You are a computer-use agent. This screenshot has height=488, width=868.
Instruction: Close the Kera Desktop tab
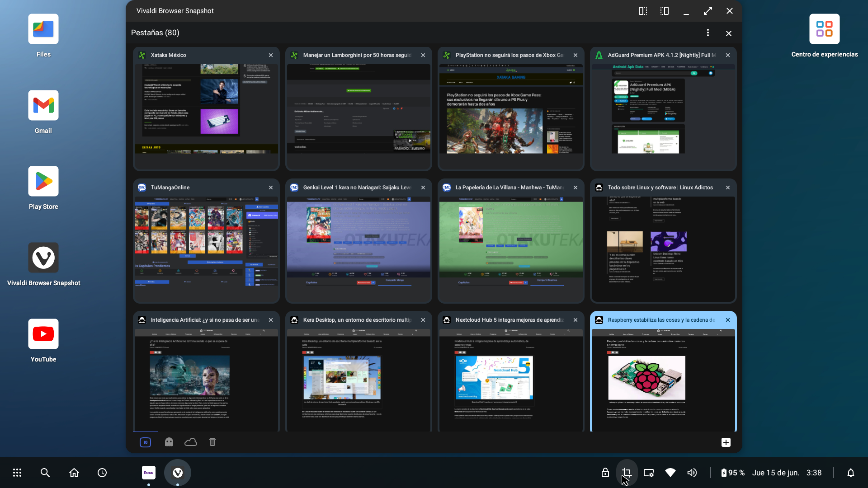pyautogui.click(x=423, y=320)
